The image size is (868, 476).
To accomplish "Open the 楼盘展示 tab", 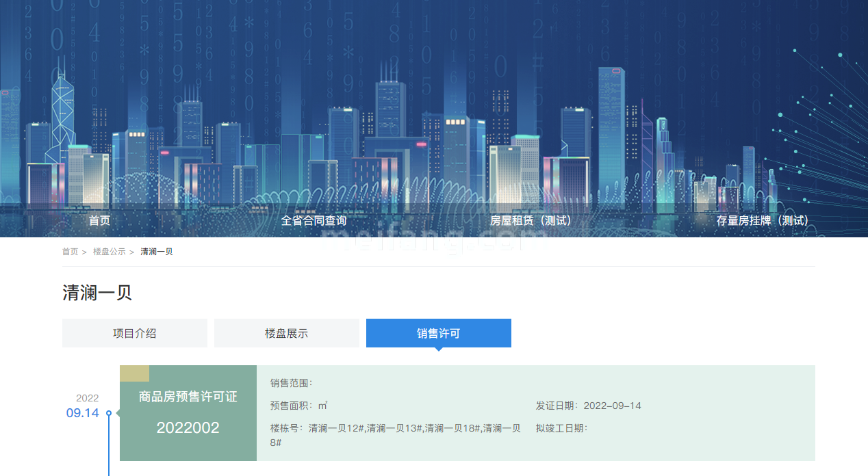I will pos(286,333).
